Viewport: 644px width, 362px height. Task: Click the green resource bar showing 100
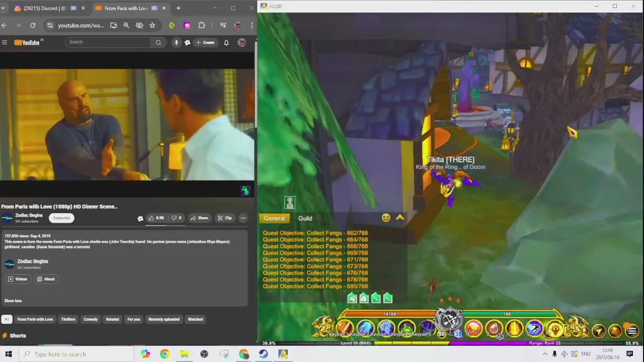tap(507, 314)
